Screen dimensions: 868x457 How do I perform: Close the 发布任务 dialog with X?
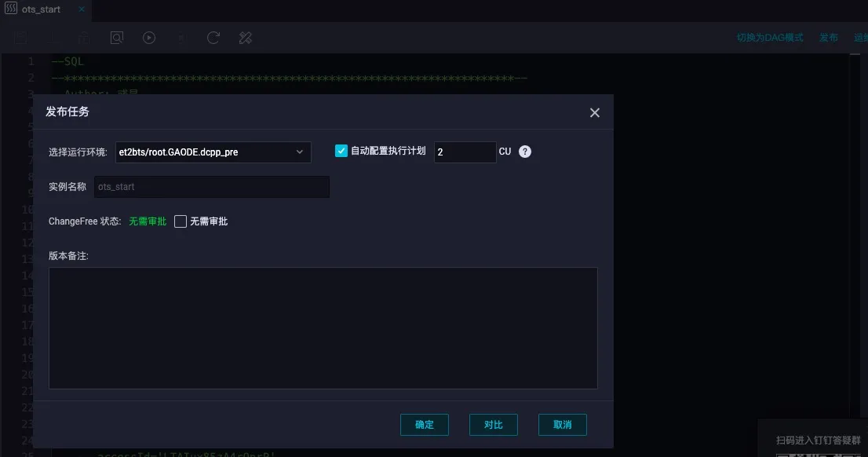595,112
